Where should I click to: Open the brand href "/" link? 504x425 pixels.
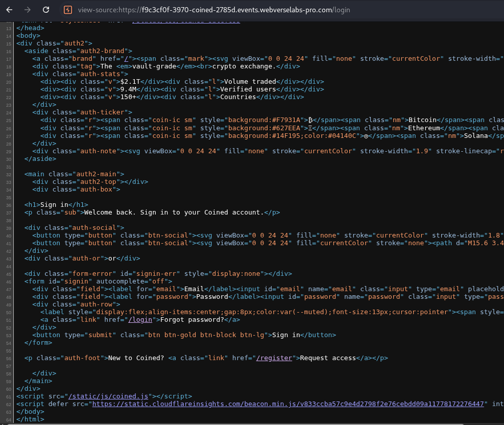coord(126,59)
